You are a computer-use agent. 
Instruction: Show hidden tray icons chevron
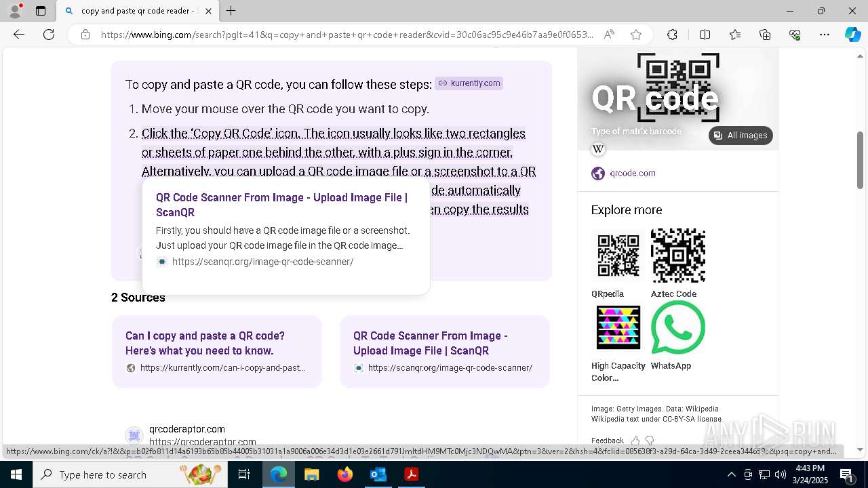tap(731, 474)
